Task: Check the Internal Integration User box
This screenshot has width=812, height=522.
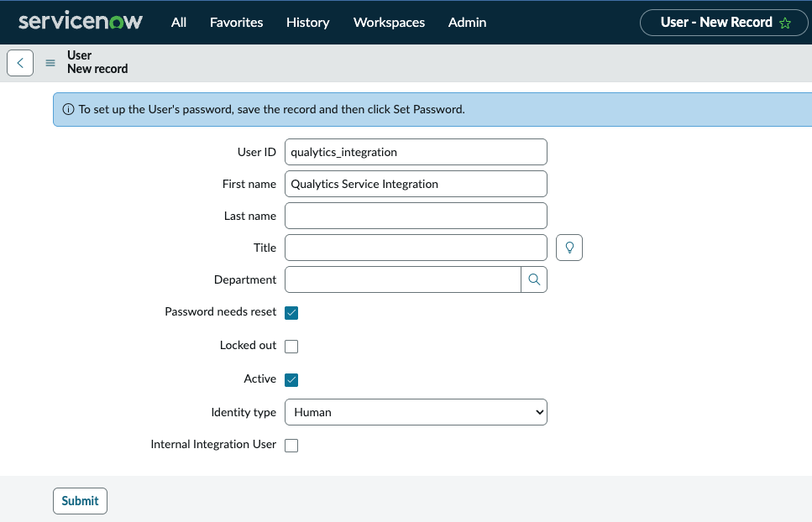Action: [291, 445]
